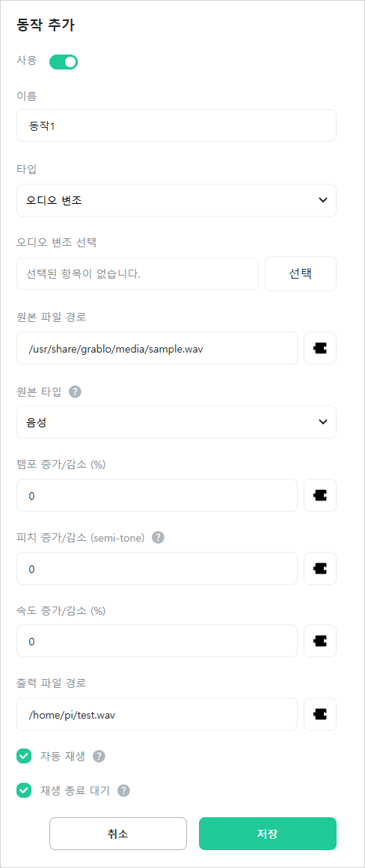Click block icon beside 출력 파일 경로 field
This screenshot has height=868, width=365.
320,714
